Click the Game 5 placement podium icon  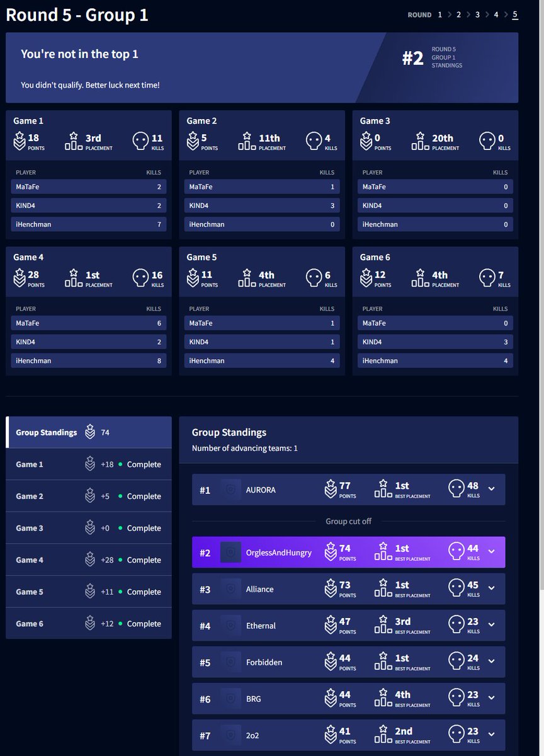(247, 278)
